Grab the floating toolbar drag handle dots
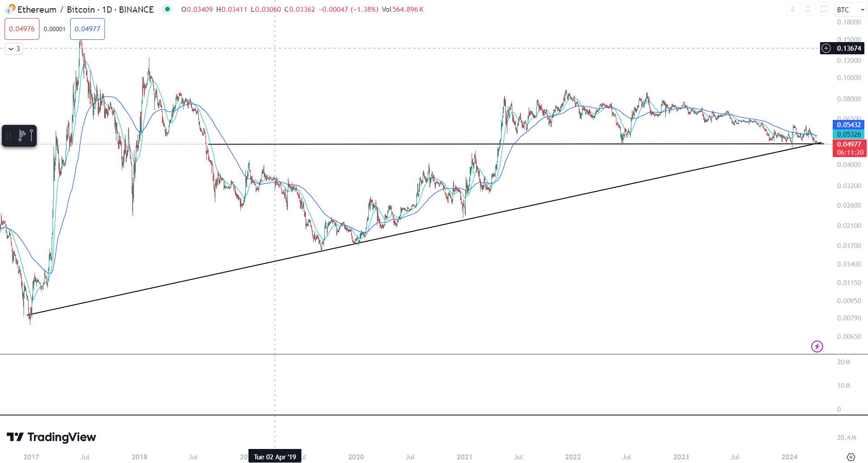The height and width of the screenshot is (463, 868). click(9, 135)
